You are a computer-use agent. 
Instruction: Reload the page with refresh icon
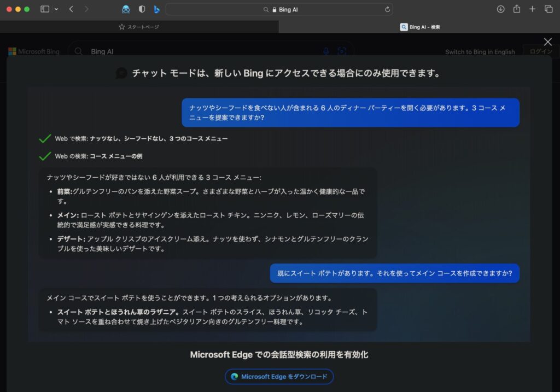click(387, 9)
